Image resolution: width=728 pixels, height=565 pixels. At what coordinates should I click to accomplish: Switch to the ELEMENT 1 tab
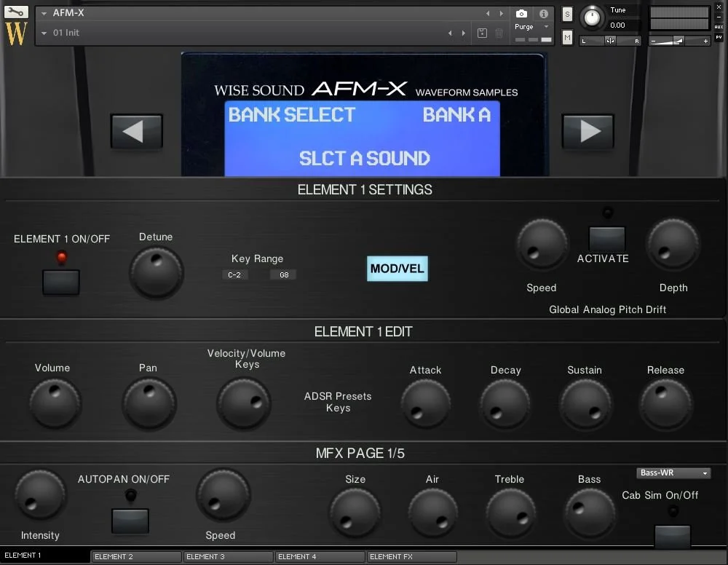tap(45, 556)
